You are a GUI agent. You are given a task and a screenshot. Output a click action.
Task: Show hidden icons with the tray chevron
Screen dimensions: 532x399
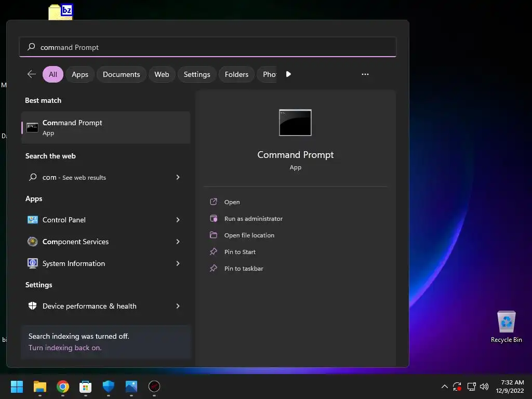pyautogui.click(x=445, y=387)
